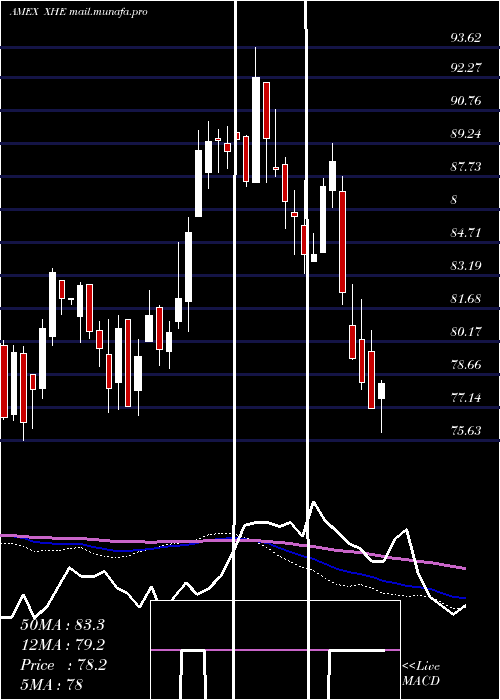500x700 pixels.
Task: Click the tallest white candle near 92.27
Action: pos(256,129)
